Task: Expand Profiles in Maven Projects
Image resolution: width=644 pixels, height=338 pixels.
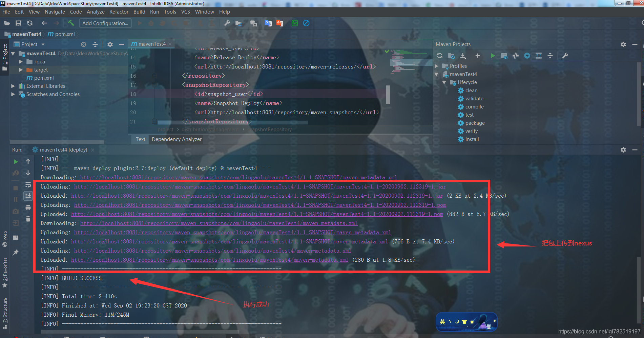Action: pos(437,66)
